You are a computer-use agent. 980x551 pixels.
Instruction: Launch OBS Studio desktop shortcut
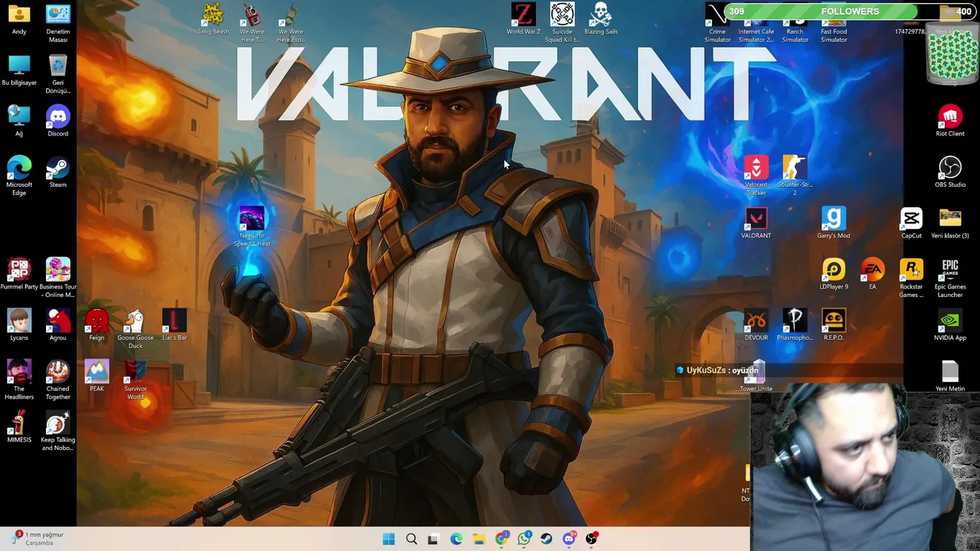(x=950, y=173)
